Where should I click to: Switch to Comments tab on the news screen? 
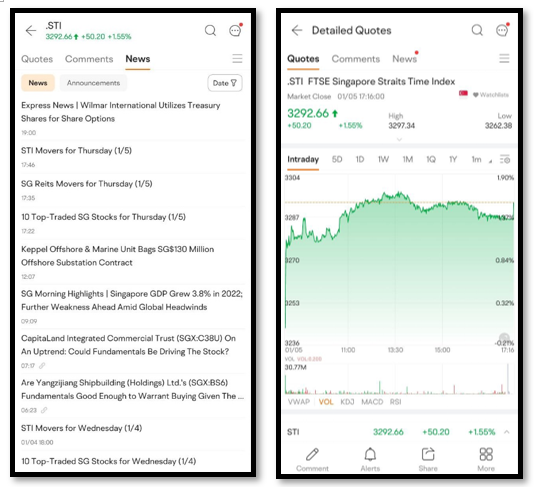pos(89,59)
